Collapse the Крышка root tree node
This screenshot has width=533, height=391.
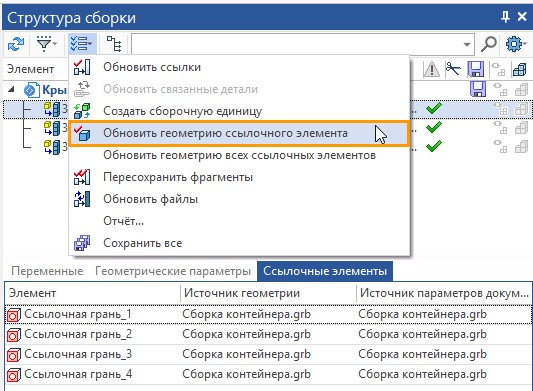pyautogui.click(x=11, y=90)
